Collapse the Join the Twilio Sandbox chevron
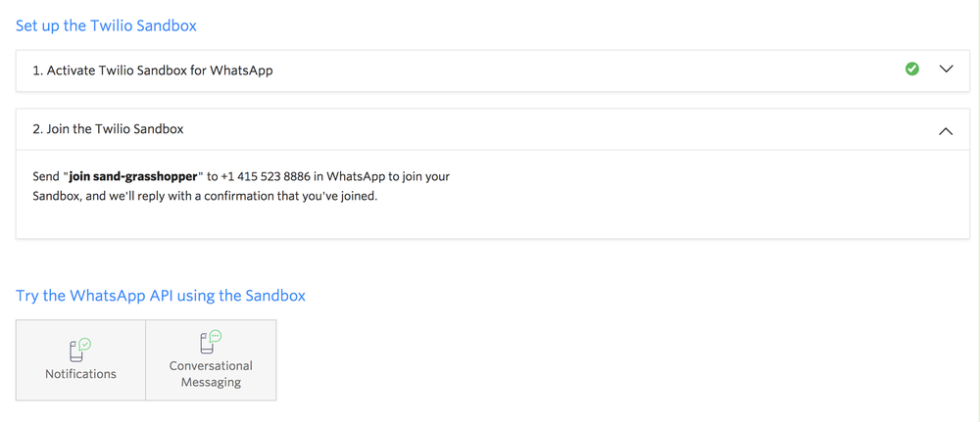980x422 pixels. 947,131
